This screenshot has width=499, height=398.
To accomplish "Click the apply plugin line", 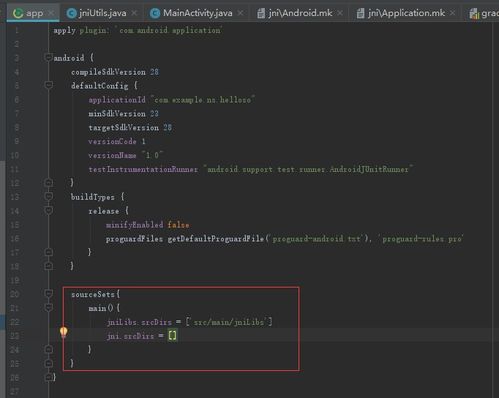I will pos(138,30).
